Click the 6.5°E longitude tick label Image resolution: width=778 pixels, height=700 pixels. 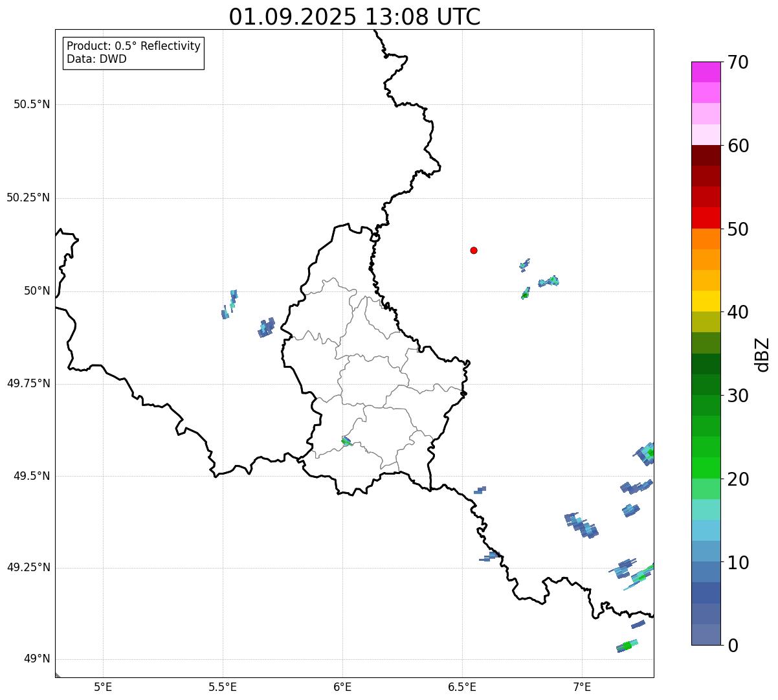[462, 686]
